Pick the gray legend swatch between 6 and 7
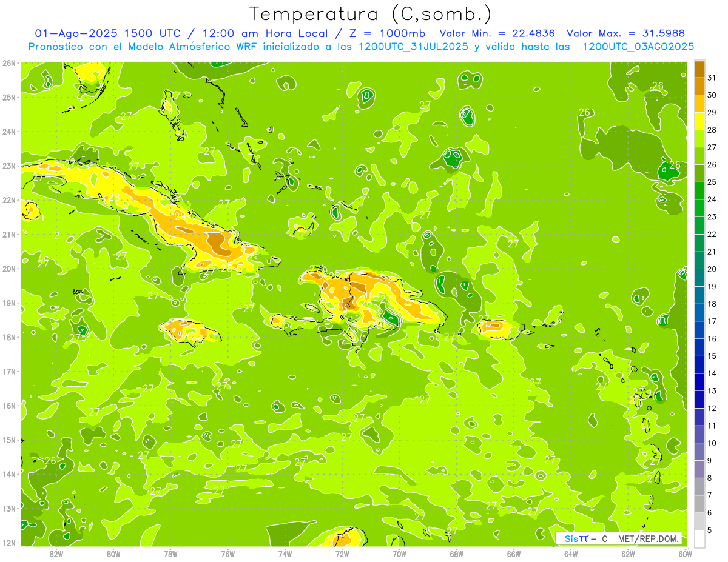The height and width of the screenshot is (562, 728). tap(699, 504)
